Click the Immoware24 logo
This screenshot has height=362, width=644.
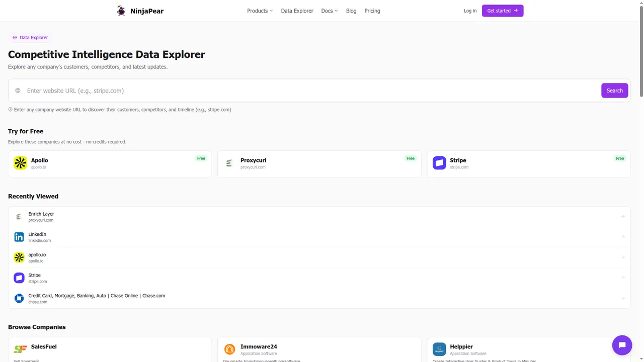pos(229,349)
